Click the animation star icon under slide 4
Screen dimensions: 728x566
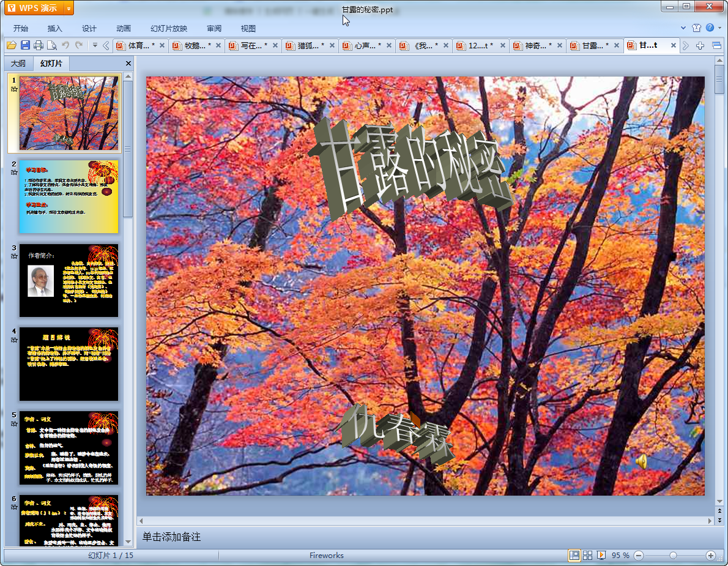(14, 340)
